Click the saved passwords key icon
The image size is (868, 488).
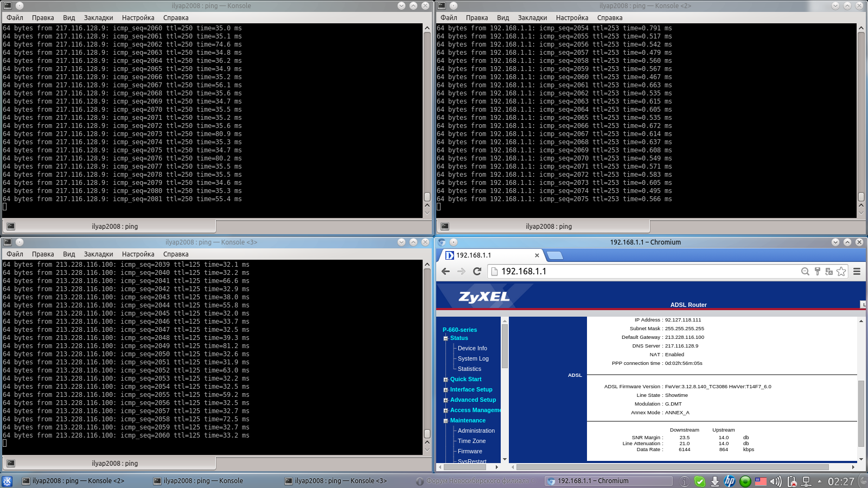point(817,272)
